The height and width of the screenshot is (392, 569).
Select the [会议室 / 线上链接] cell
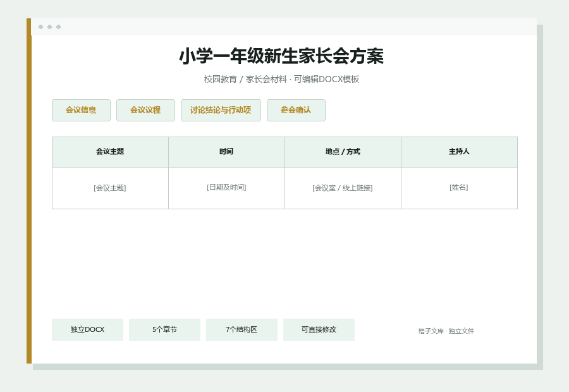pyautogui.click(x=343, y=188)
